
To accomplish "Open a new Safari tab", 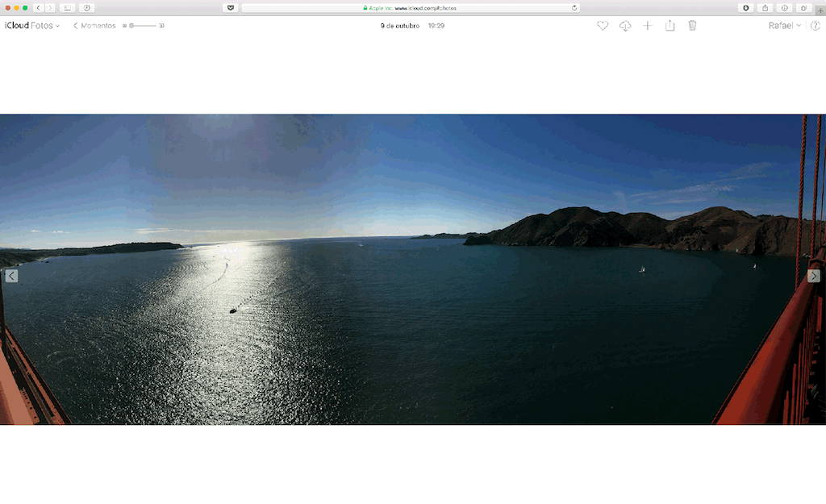I will click(820, 10).
